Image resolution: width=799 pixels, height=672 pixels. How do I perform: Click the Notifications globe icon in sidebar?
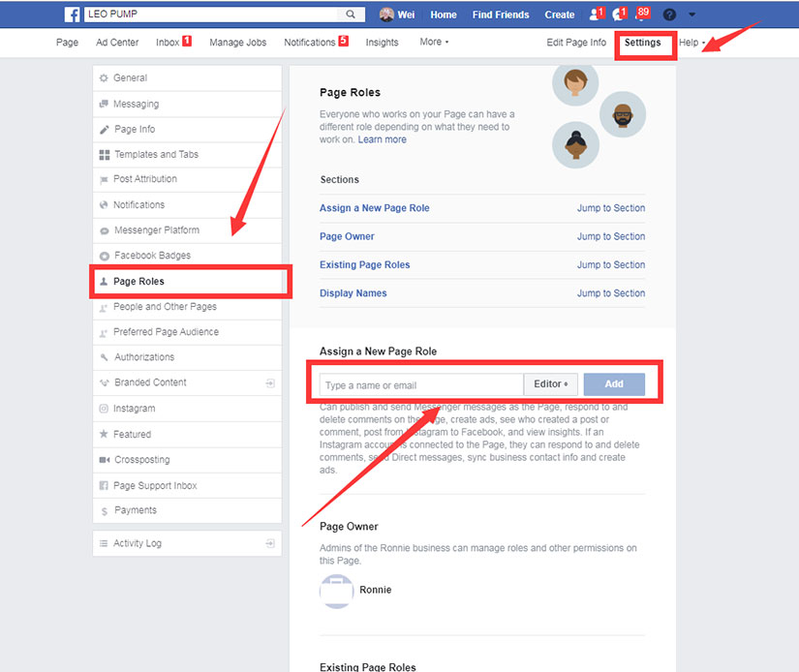coord(104,205)
